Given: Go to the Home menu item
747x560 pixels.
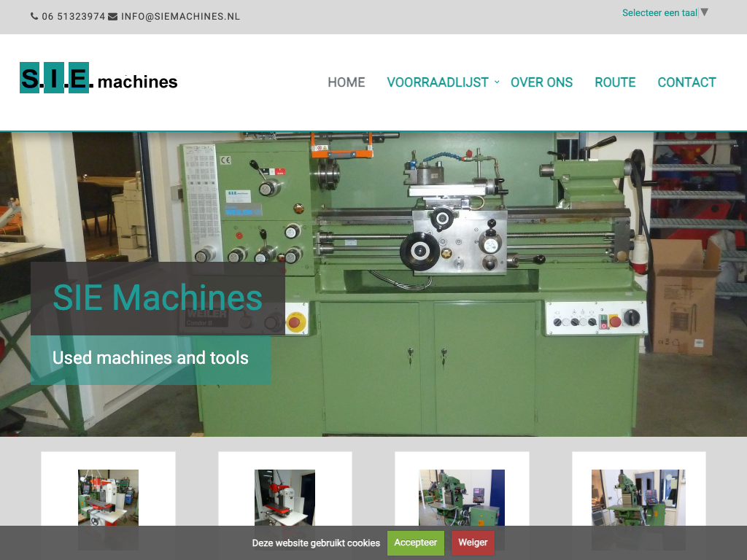Looking at the screenshot, I should [346, 82].
